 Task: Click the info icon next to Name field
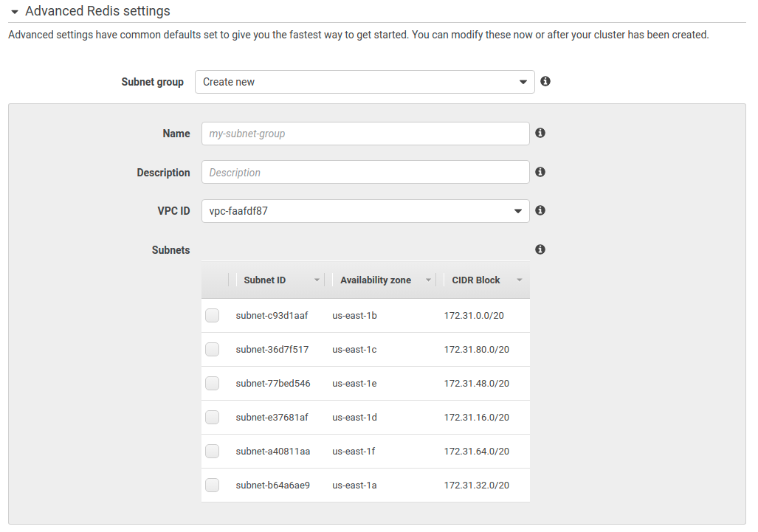tap(540, 133)
